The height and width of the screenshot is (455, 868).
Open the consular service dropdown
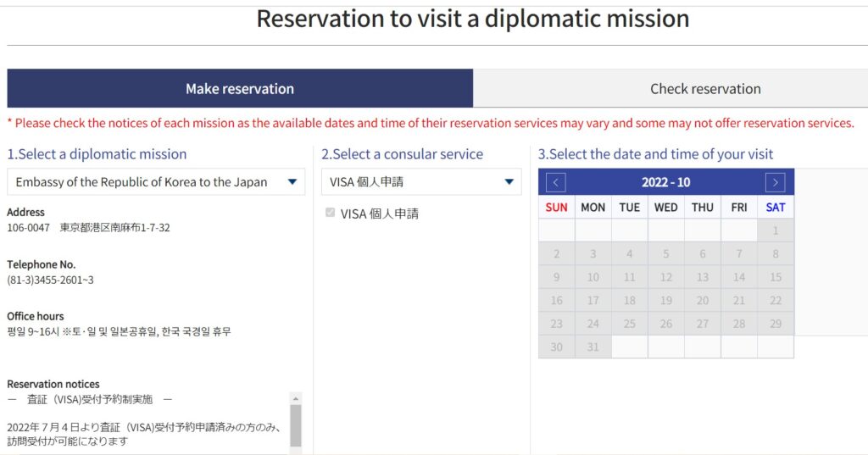pyautogui.click(x=421, y=182)
